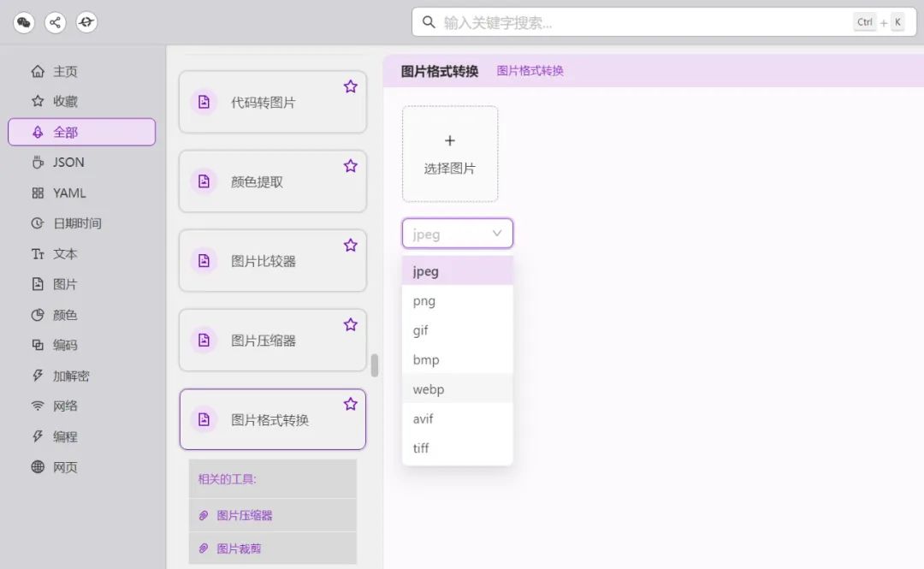Click the 选择图片 upload box

coord(450,154)
